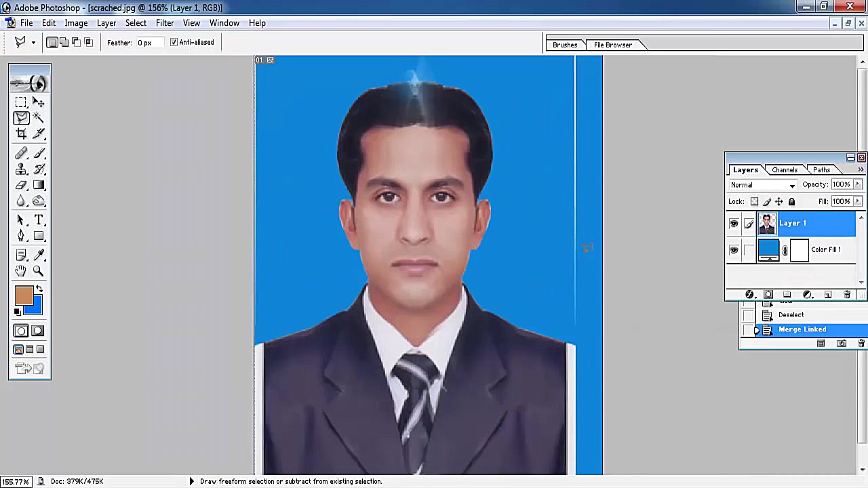Select the Path Selection tool
This screenshot has height=488, width=868.
(21, 220)
